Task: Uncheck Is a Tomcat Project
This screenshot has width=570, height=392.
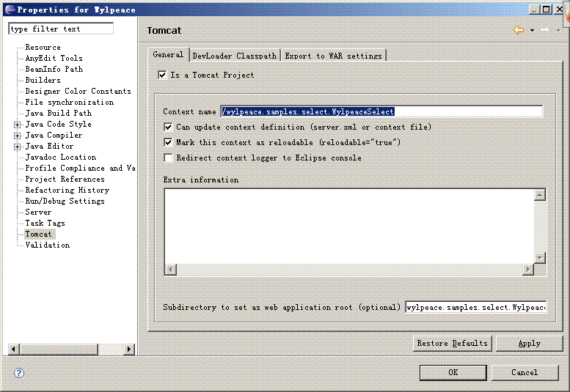Action: (162, 75)
